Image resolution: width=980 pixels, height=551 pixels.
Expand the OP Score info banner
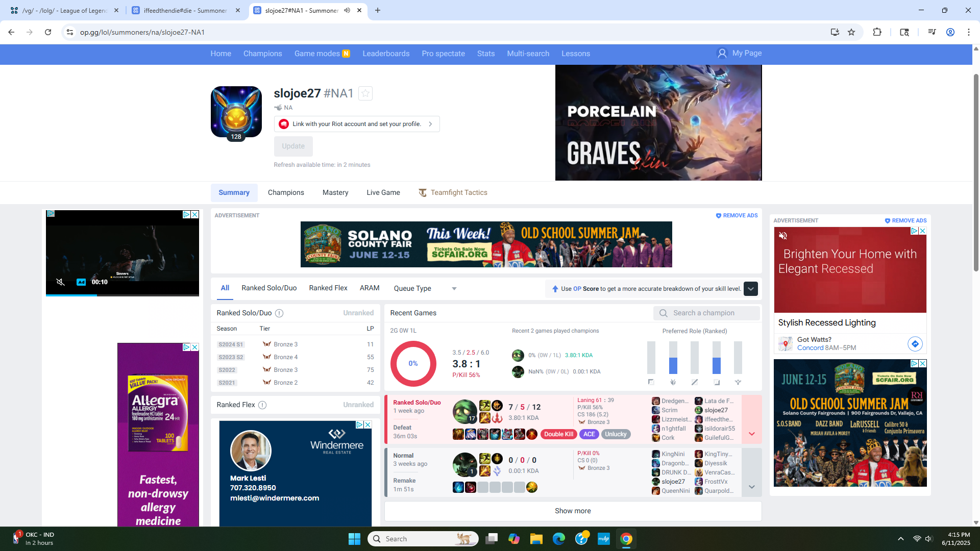(x=750, y=289)
